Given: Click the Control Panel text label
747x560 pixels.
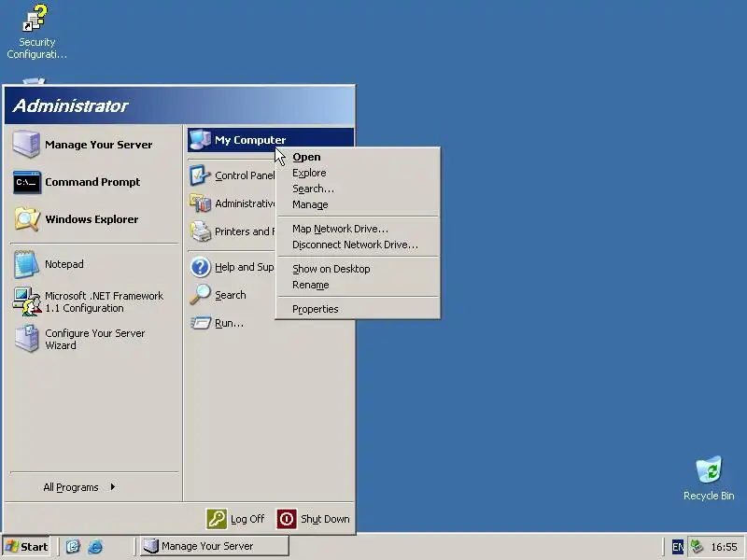Looking at the screenshot, I should 245,175.
